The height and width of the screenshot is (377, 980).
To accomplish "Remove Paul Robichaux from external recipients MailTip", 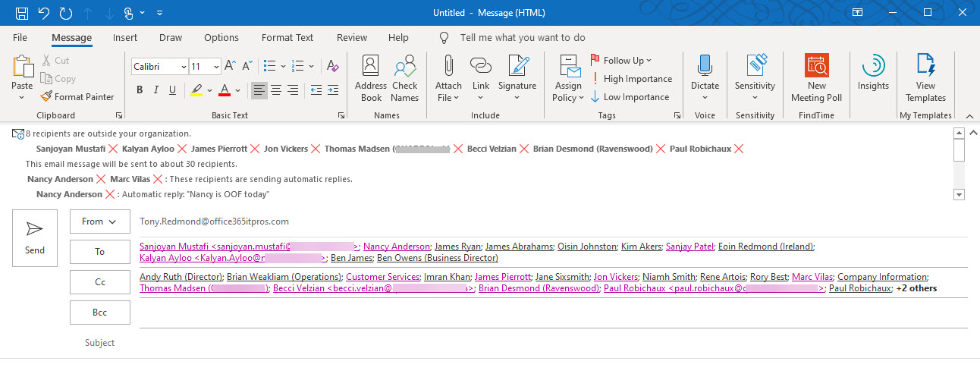I will click(x=739, y=149).
